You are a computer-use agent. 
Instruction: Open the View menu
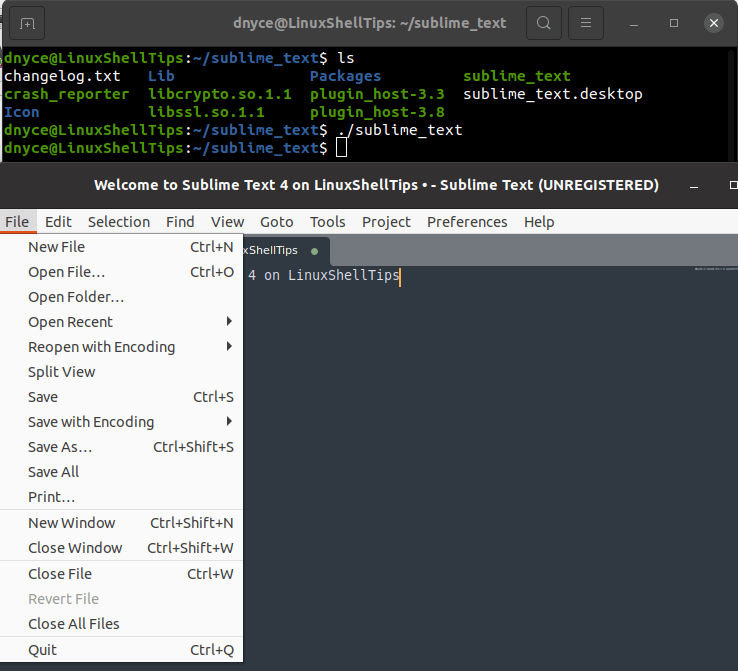tap(227, 222)
